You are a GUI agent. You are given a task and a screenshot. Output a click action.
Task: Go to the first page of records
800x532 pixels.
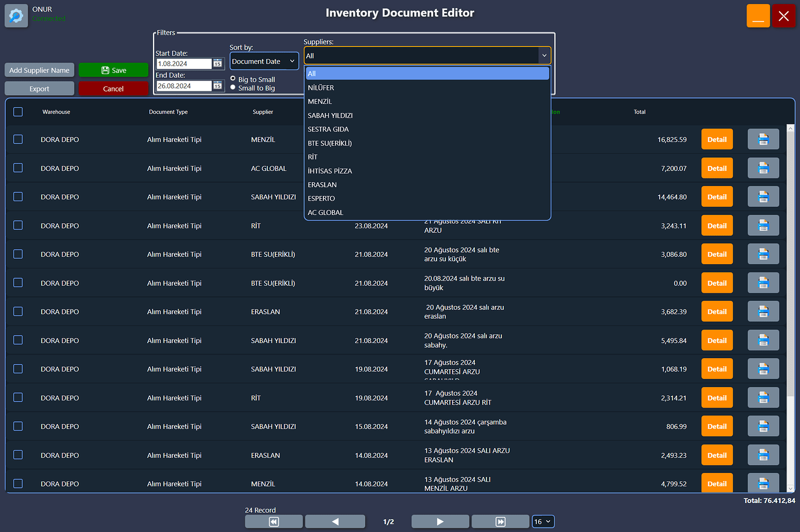click(274, 522)
